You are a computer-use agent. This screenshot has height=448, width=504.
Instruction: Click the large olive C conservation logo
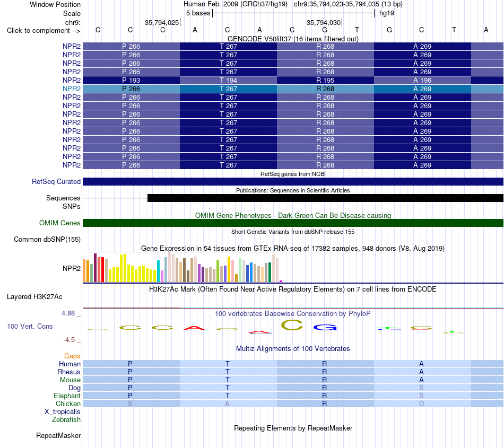click(292, 325)
